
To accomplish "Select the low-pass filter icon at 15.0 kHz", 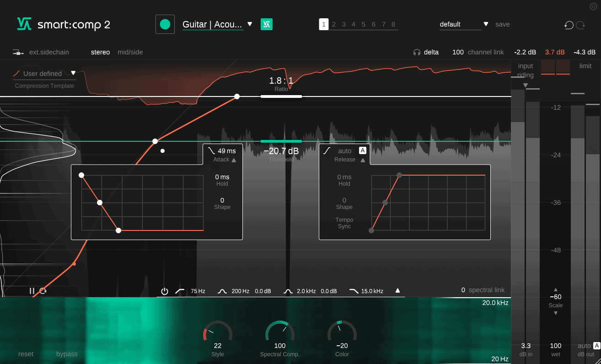I will click(x=354, y=291).
